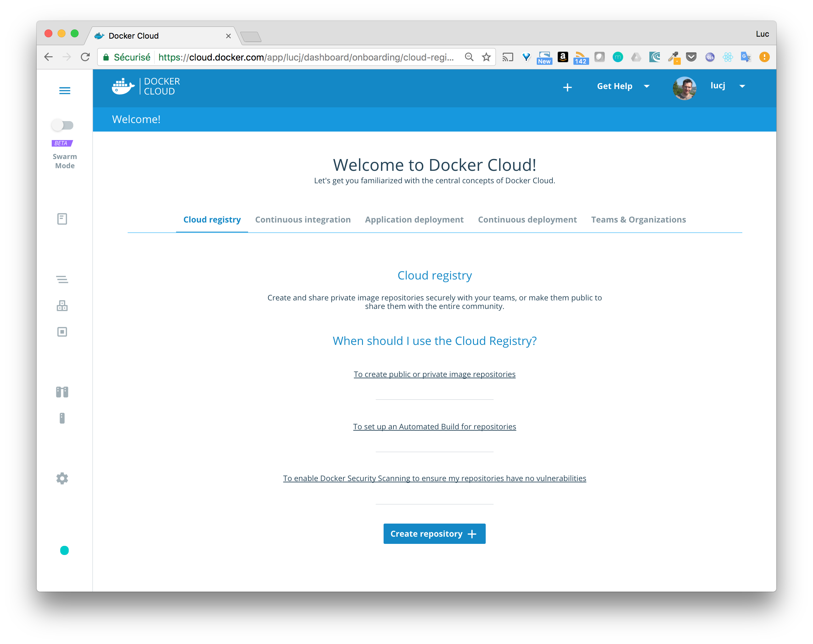
Task: Go back using browser back arrow
Action: point(49,57)
